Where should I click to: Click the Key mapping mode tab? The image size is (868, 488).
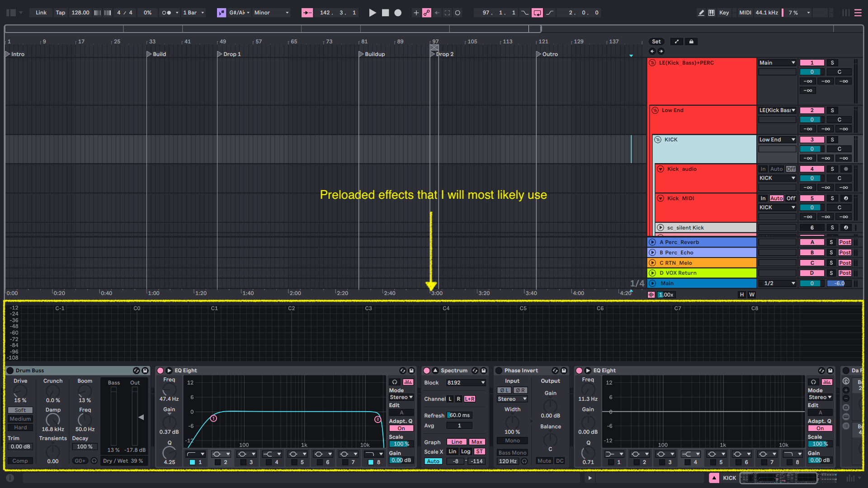click(x=724, y=13)
